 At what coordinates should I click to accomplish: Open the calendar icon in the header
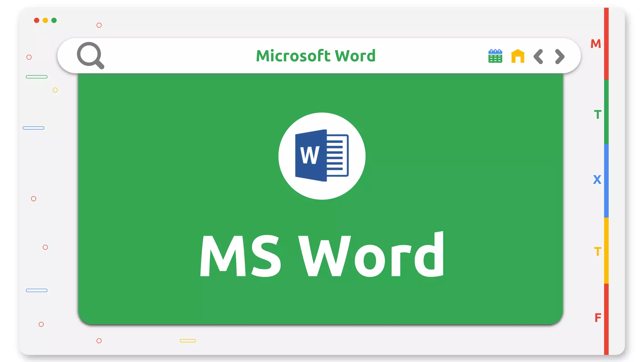(x=495, y=56)
